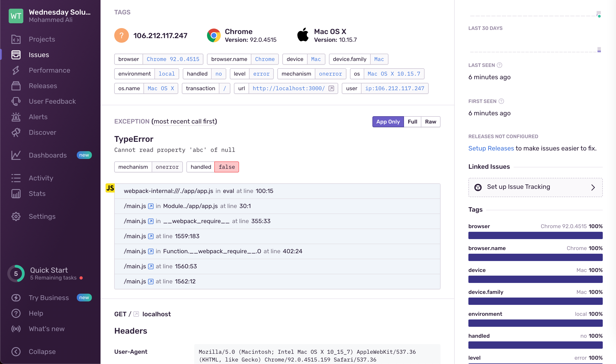
Task: Click the User Feedback megaphone icon
Action: coord(16,101)
